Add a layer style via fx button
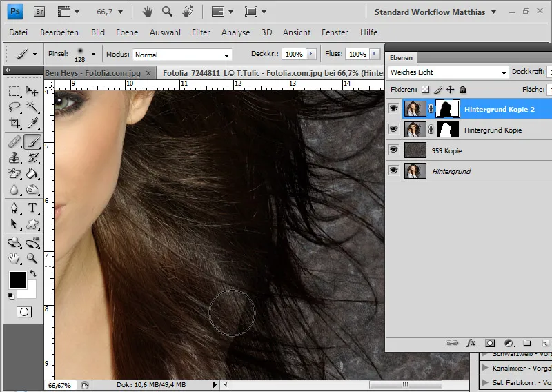 [x=472, y=343]
